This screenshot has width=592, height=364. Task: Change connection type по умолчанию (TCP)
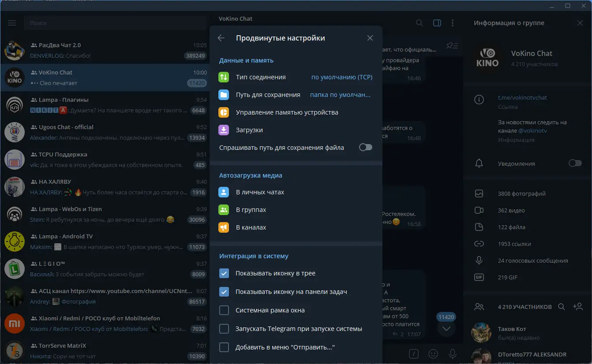point(342,77)
